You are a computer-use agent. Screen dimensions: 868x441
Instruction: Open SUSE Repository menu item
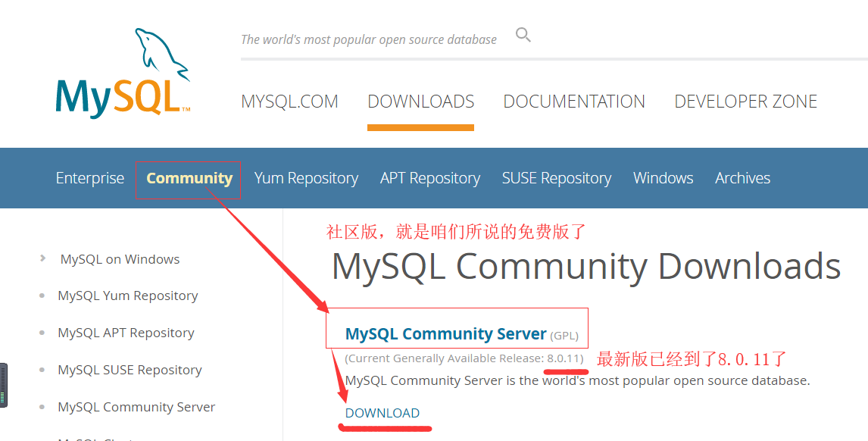click(557, 178)
